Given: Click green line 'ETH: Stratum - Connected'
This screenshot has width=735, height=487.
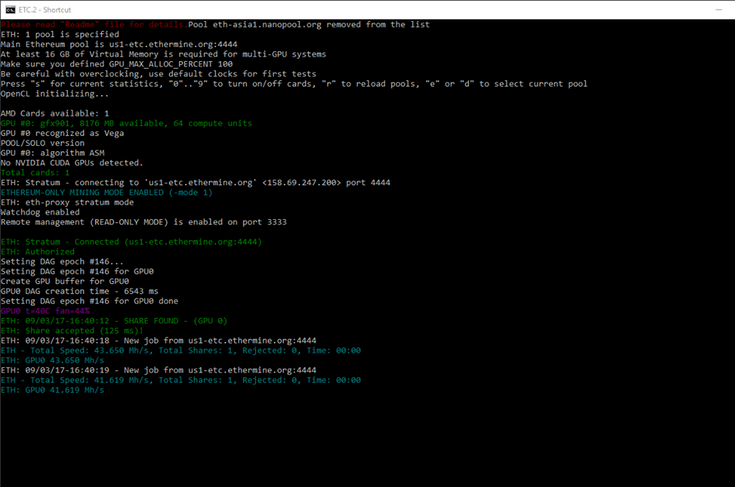Looking at the screenshot, I should click(x=131, y=242).
